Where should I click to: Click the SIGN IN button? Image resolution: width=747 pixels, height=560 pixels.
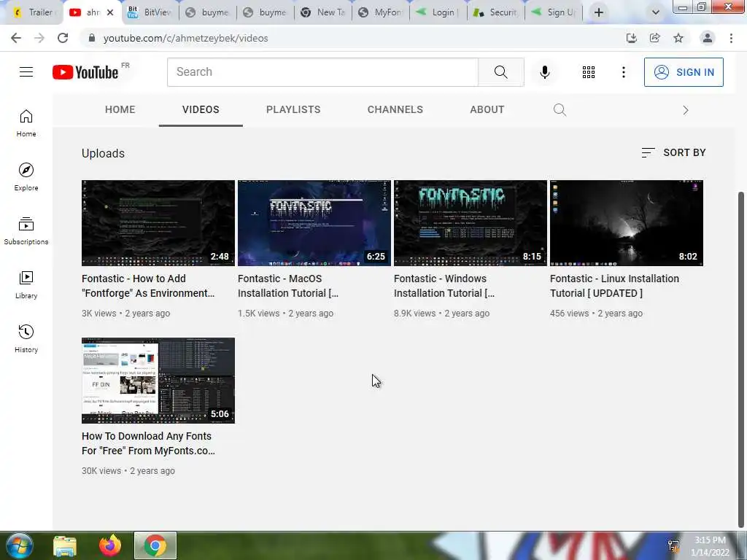point(684,72)
